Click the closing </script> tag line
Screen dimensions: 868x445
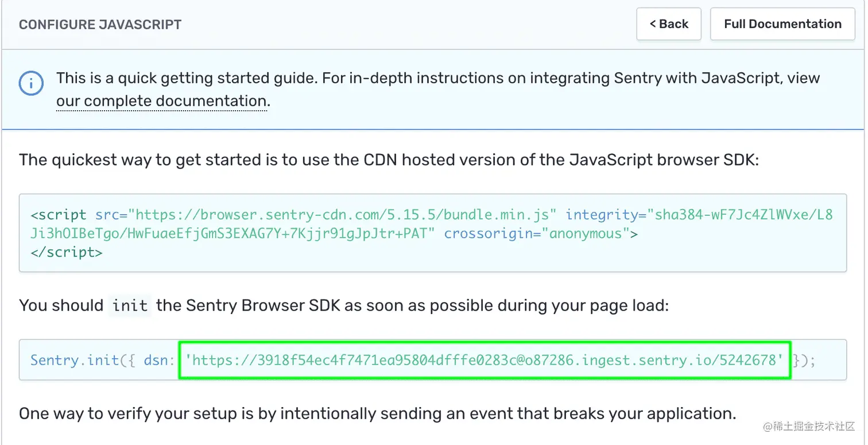click(67, 252)
